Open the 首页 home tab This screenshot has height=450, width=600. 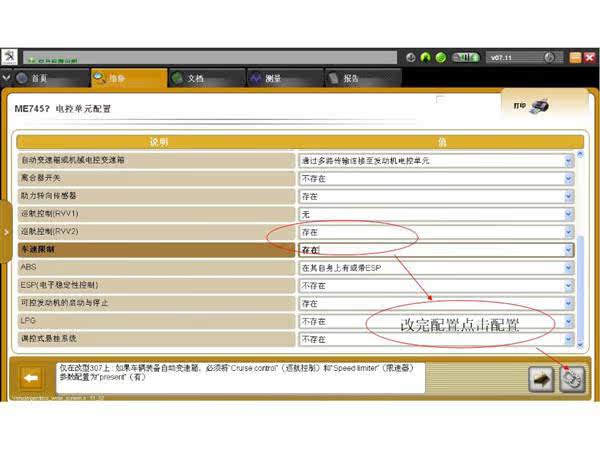[52, 78]
